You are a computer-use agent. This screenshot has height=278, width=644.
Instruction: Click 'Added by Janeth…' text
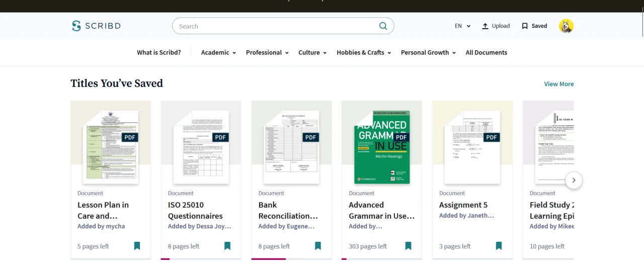(467, 215)
